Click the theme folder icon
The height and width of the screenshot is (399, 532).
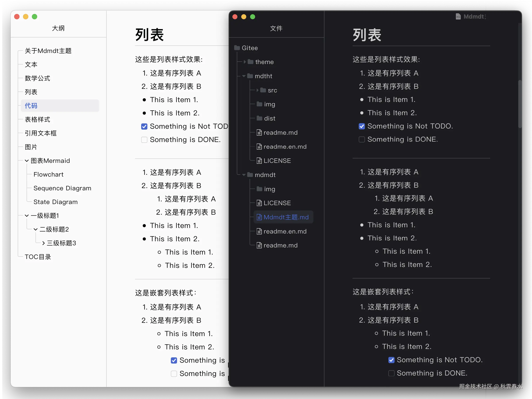[x=250, y=62]
